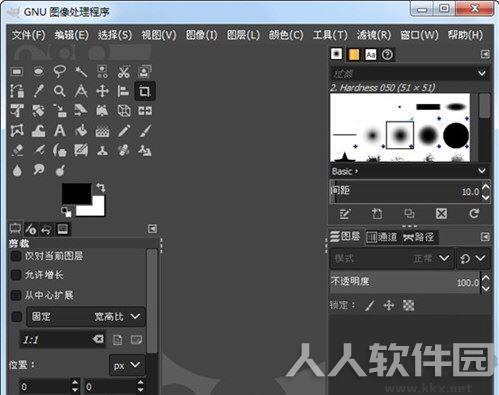The image size is (499, 395).
Task: Select the Fuzzy Select magic wand tool
Action: tap(81, 71)
